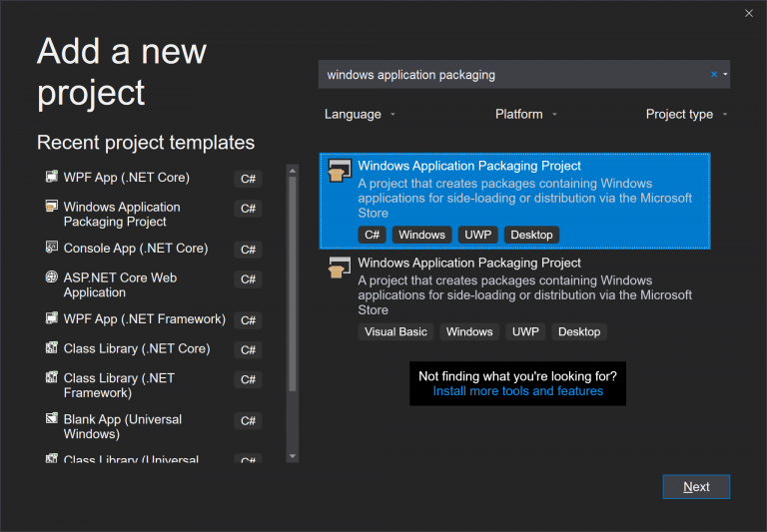Click the Class Library (.NET Core) icon

[51, 347]
